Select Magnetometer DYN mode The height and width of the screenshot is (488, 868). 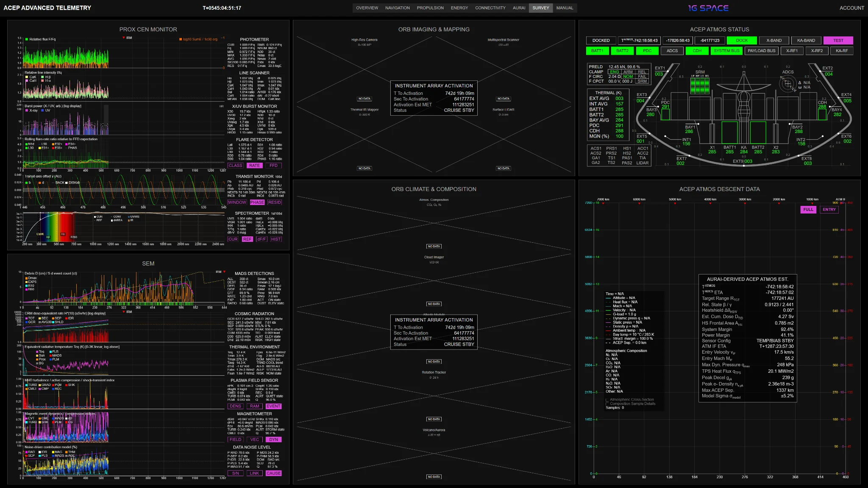273,440
